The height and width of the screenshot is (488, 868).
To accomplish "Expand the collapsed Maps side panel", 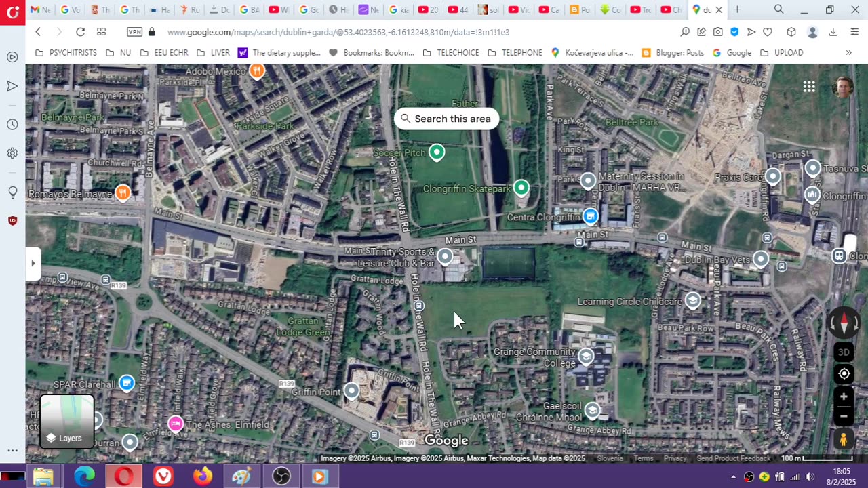I will (33, 263).
